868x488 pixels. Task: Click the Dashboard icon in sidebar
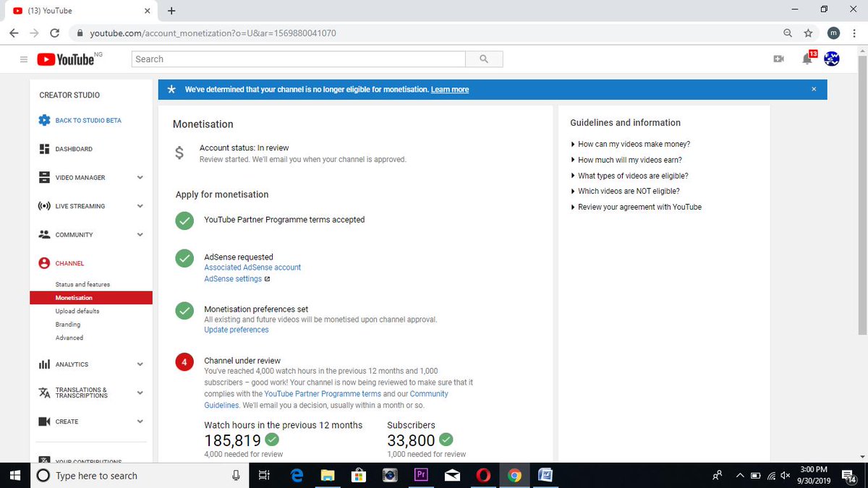44,149
